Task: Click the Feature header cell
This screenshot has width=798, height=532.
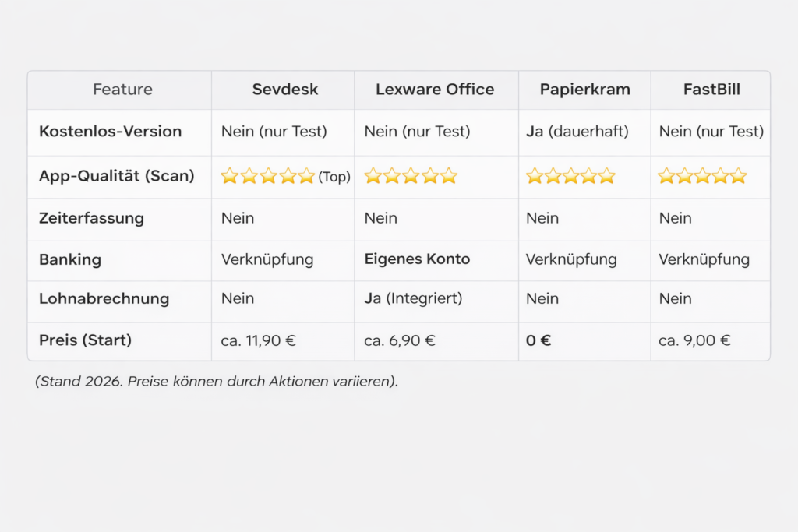Action: pyautogui.click(x=122, y=90)
